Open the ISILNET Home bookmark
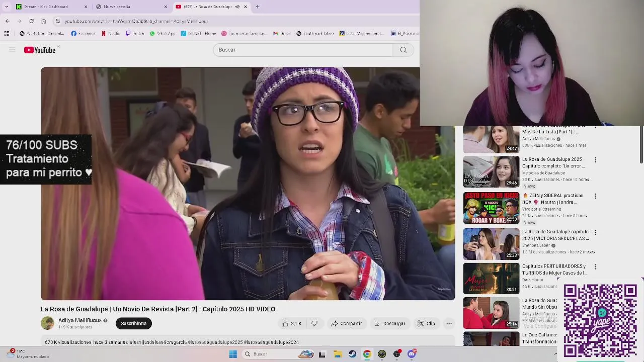 click(198, 34)
